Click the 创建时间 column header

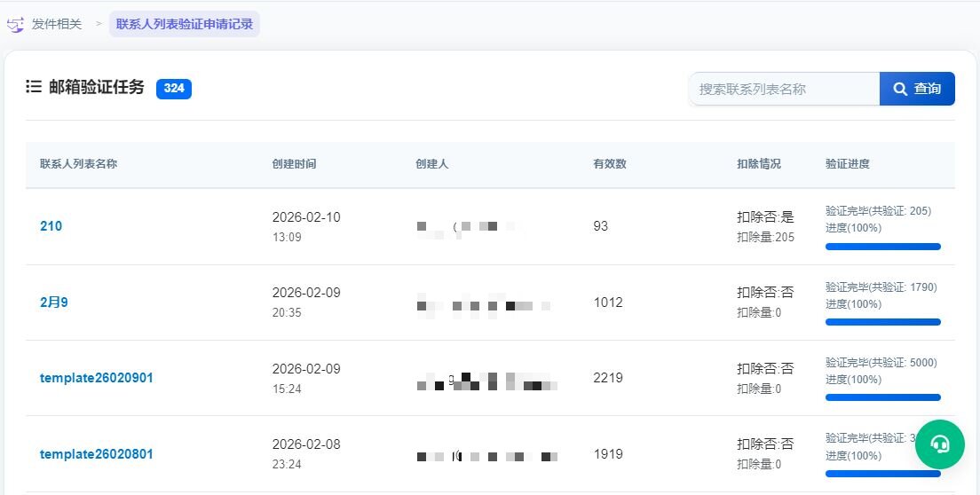(294, 164)
